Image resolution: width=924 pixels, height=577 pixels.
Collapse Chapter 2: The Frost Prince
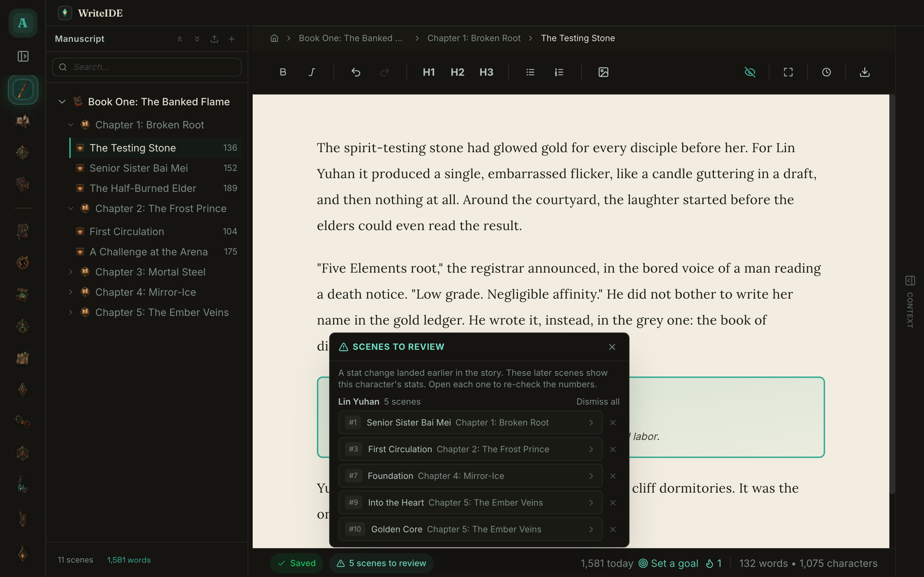pyautogui.click(x=71, y=208)
